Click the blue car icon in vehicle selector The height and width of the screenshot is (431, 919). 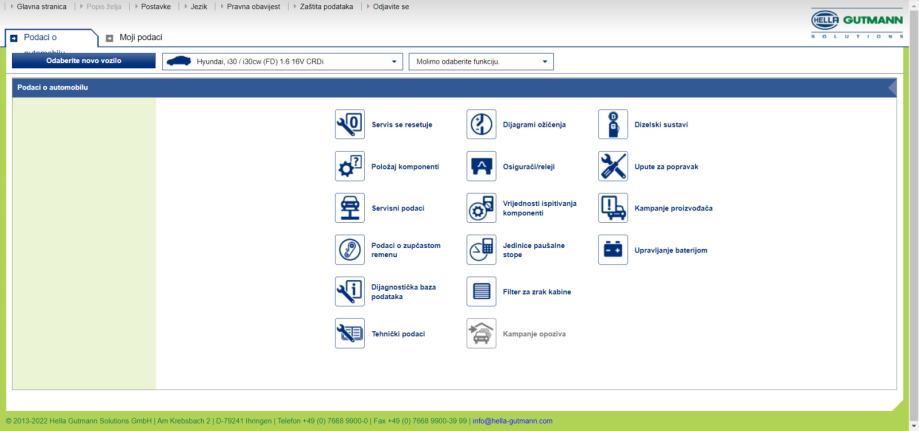pyautogui.click(x=179, y=61)
